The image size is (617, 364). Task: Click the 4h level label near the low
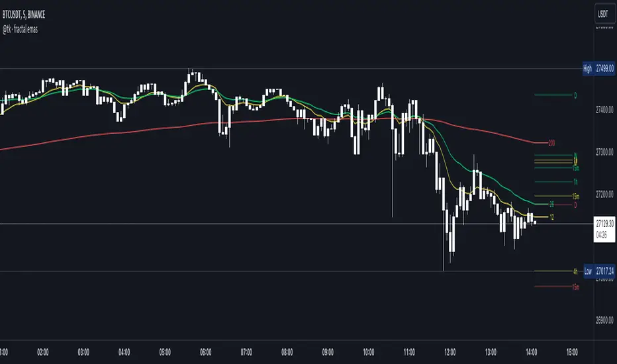click(x=575, y=271)
